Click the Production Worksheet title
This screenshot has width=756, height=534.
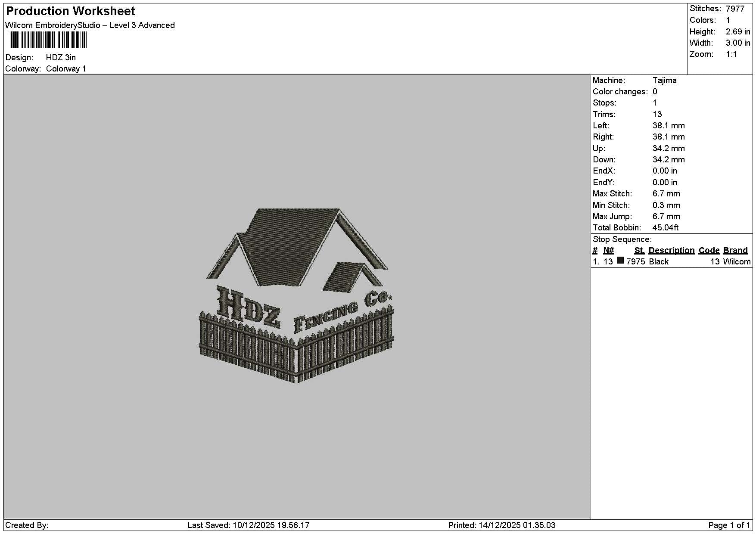pos(70,11)
